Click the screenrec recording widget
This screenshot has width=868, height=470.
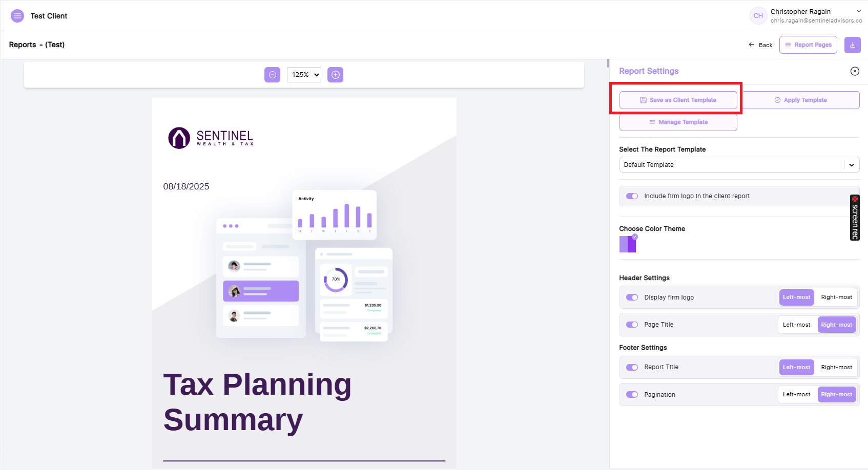[x=854, y=218]
